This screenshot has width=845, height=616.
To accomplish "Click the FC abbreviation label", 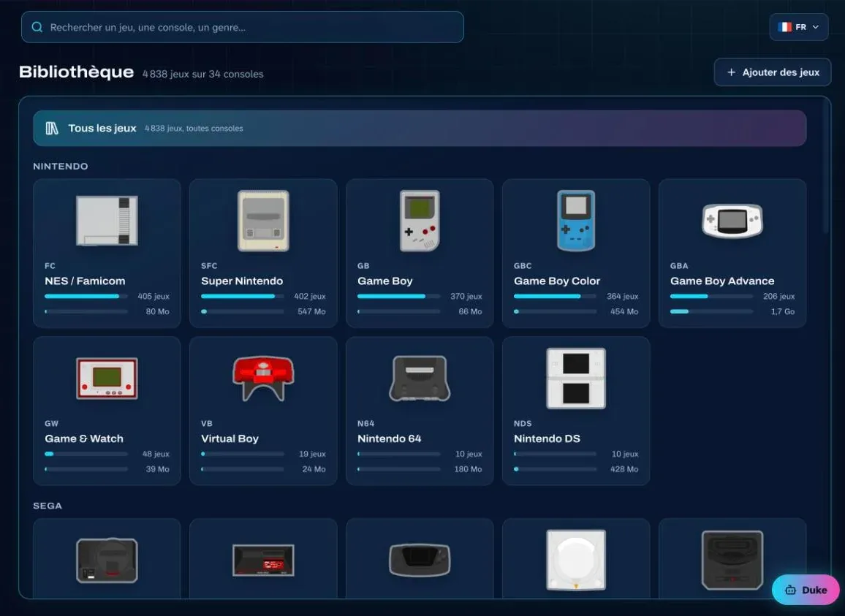I will point(50,266).
